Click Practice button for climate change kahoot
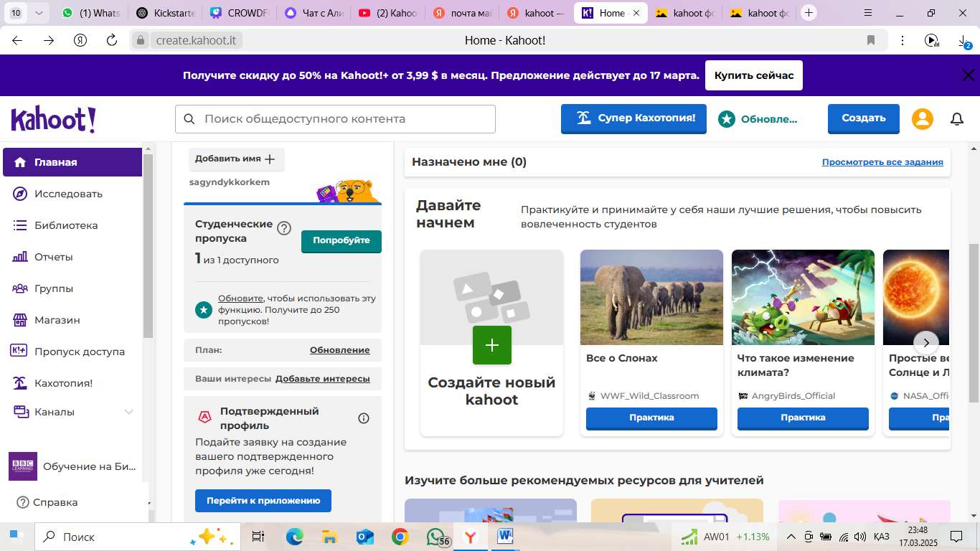 tap(803, 418)
